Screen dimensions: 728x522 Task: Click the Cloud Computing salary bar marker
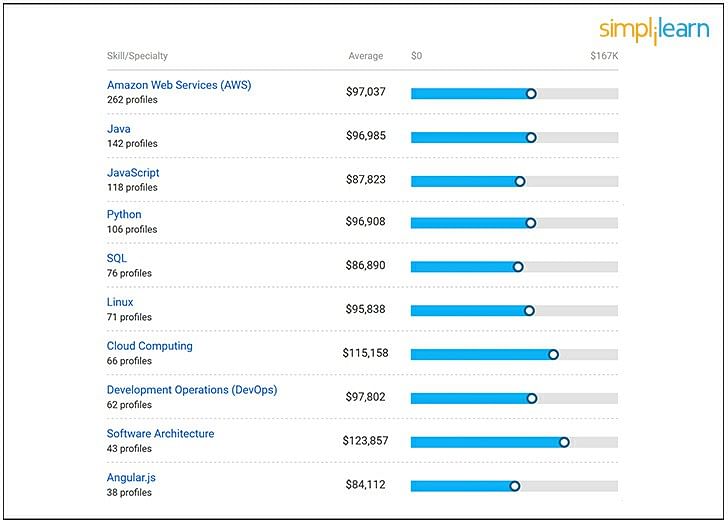(553, 354)
